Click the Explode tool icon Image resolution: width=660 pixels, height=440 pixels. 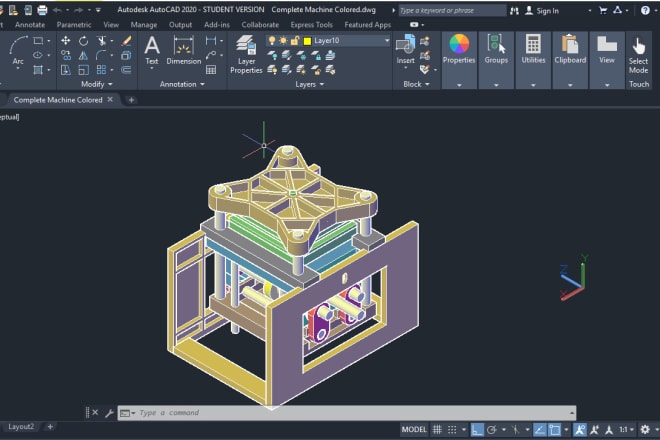(x=126, y=55)
